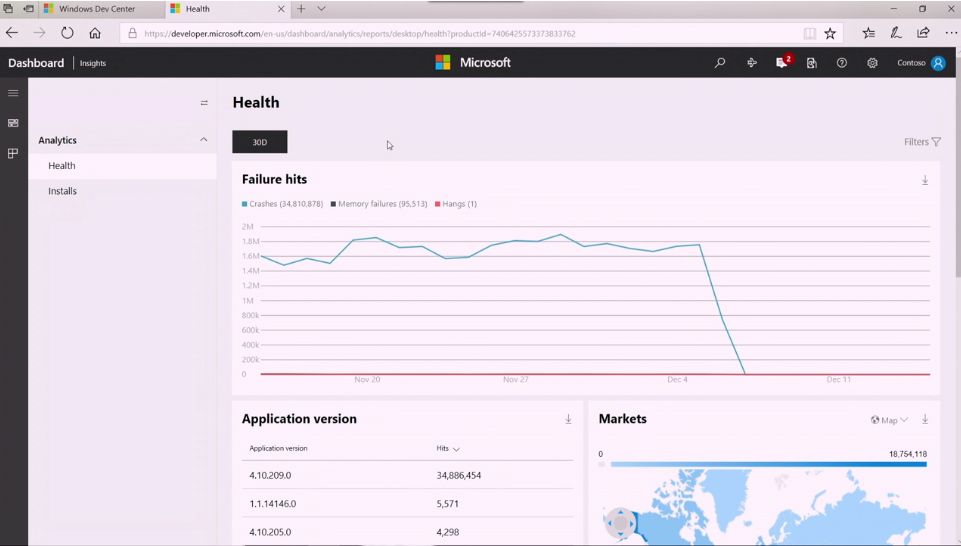
Task: Open Dashboard header search icon
Action: pos(720,63)
